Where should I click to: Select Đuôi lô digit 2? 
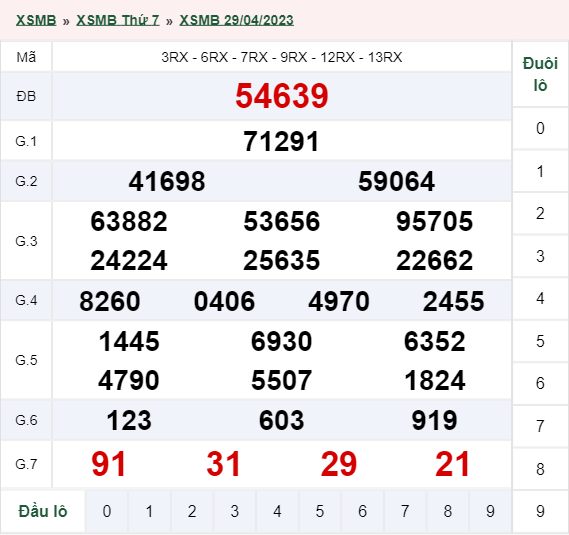(540, 213)
